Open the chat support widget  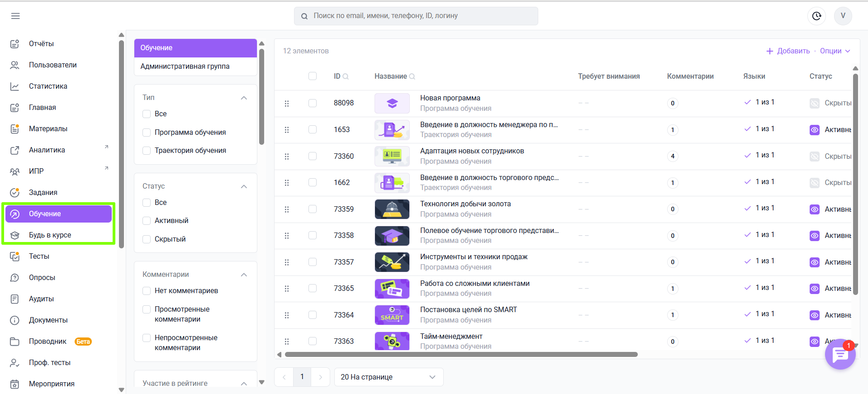[x=840, y=355]
